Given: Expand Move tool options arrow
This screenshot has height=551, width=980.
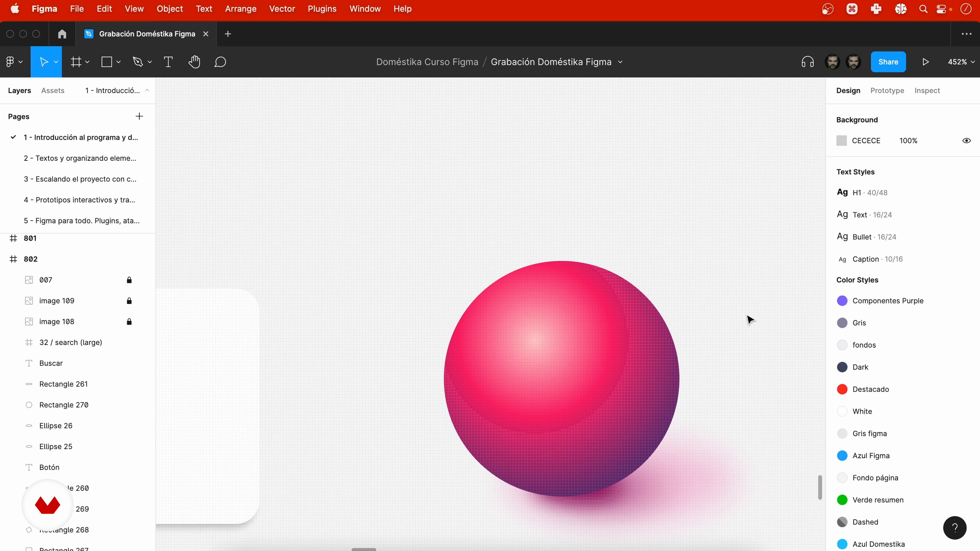Looking at the screenshot, I should (x=56, y=62).
